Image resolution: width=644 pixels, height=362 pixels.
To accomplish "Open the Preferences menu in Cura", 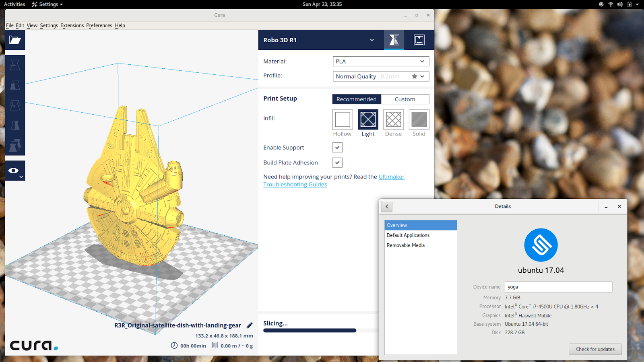I will point(99,25).
